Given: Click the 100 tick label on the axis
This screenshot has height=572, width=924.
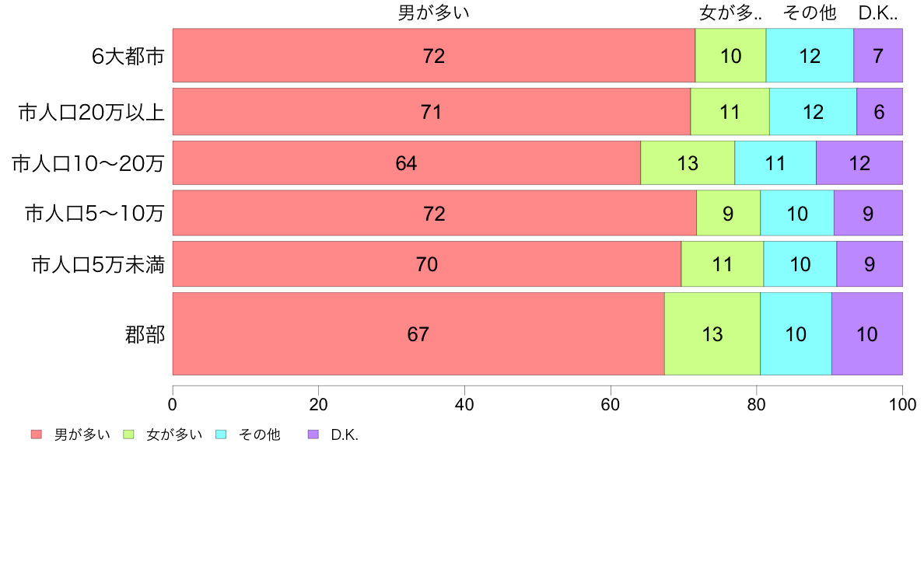Looking at the screenshot, I should (x=902, y=405).
